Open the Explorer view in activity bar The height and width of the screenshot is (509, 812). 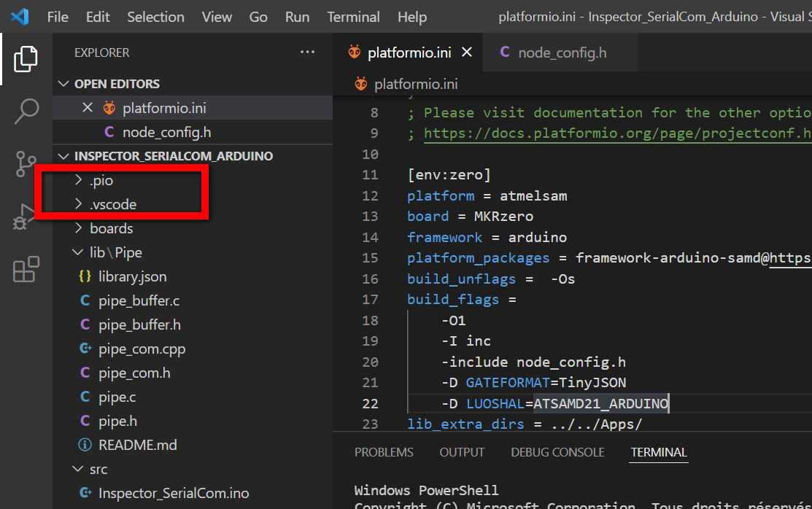point(26,58)
